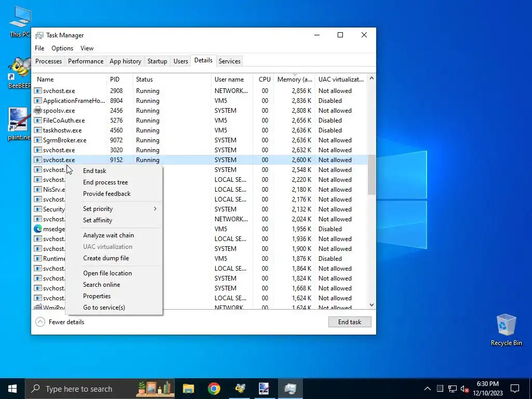Choose Analyze wait chain
The height and width of the screenshot is (399, 532).
[x=109, y=235]
